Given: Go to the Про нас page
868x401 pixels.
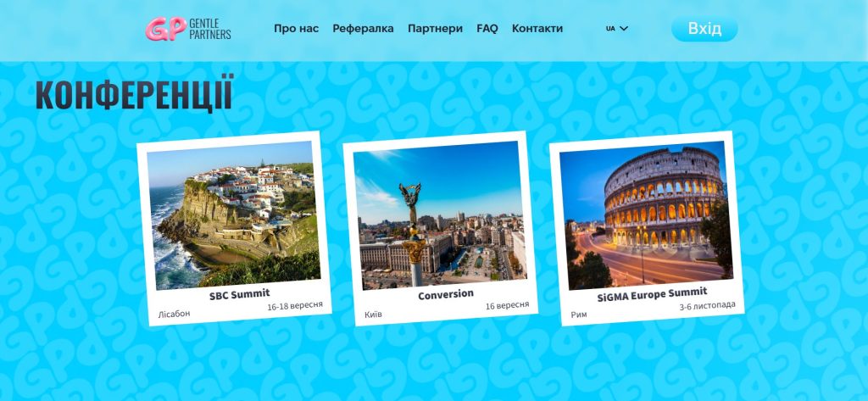Looking at the screenshot, I should [296, 28].
